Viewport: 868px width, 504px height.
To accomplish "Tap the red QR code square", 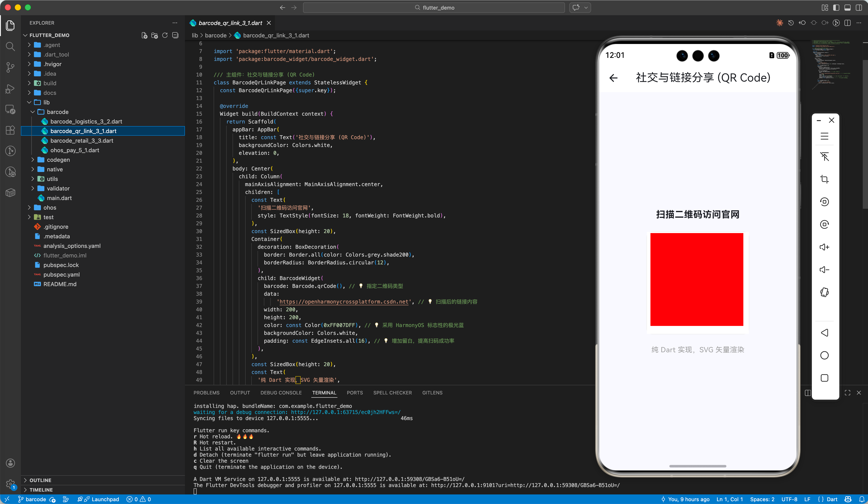I will (x=697, y=279).
